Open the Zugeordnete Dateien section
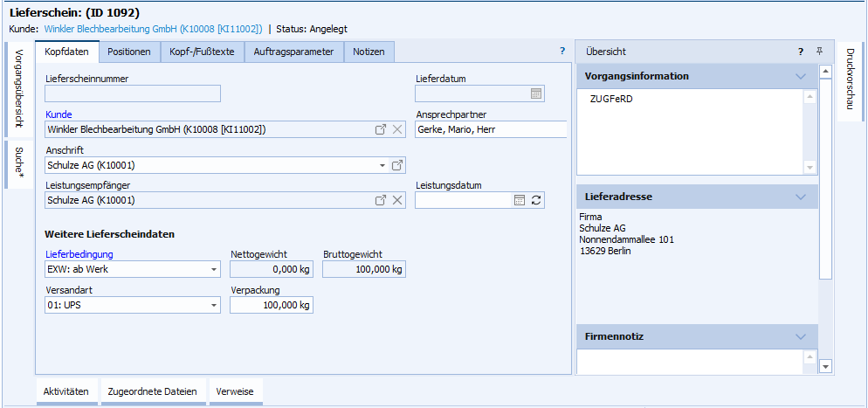Screen dimensions: 868x408 tap(152, 391)
